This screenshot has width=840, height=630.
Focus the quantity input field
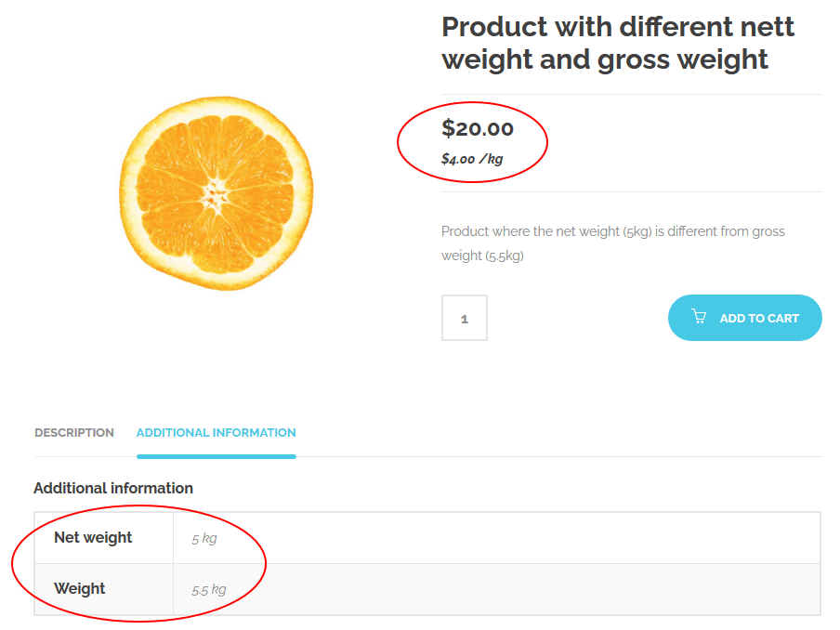(465, 318)
